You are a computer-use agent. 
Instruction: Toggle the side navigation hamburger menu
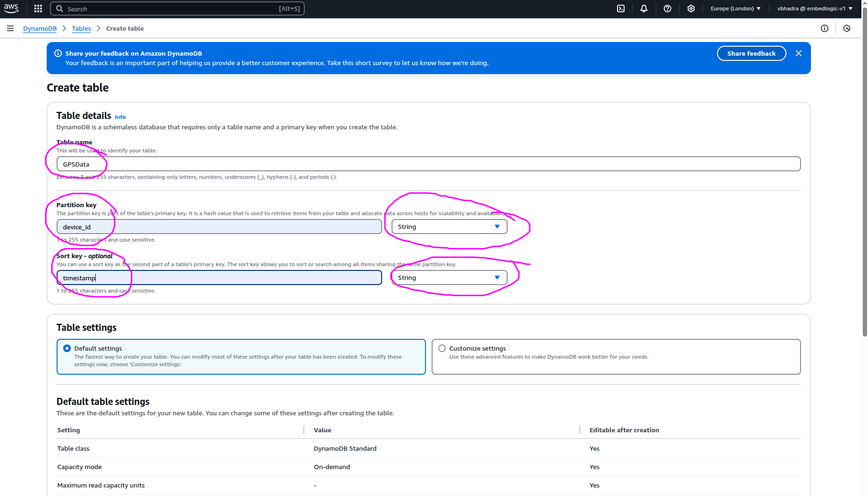click(10, 28)
